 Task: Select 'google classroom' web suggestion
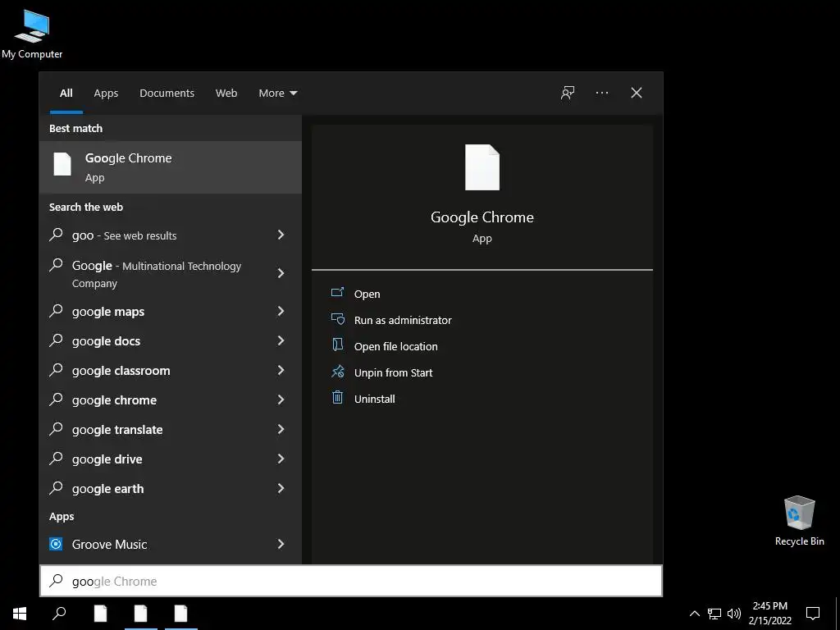[x=171, y=370]
